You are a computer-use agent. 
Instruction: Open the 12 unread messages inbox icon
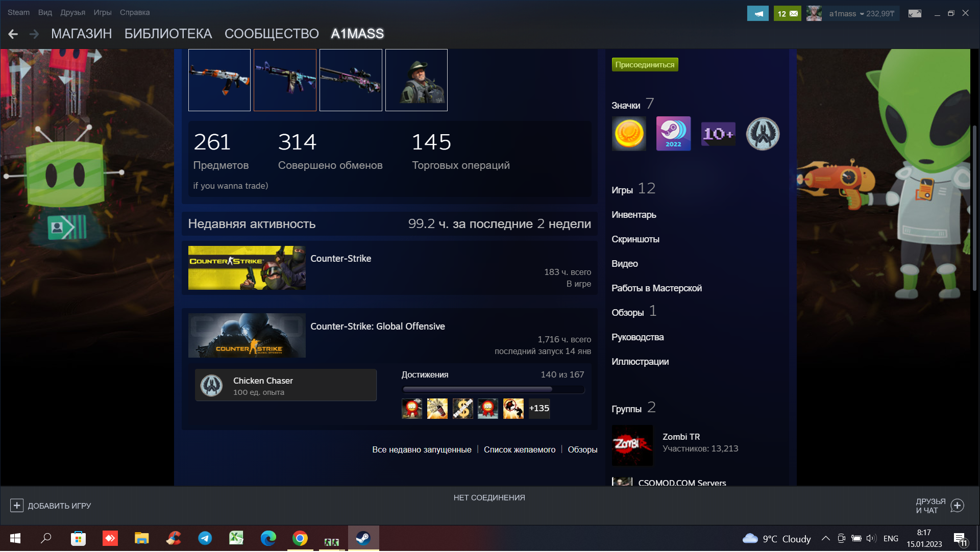coord(787,14)
